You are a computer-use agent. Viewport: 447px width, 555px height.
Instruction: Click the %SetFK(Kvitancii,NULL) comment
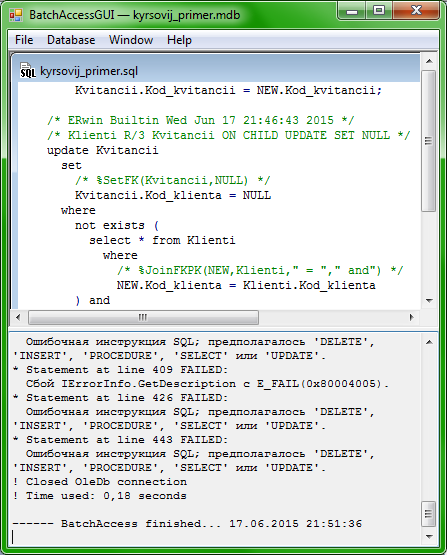click(x=173, y=181)
